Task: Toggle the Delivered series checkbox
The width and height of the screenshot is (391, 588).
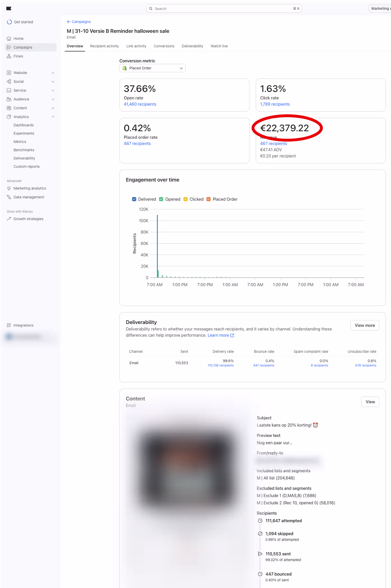Action: coord(134,199)
